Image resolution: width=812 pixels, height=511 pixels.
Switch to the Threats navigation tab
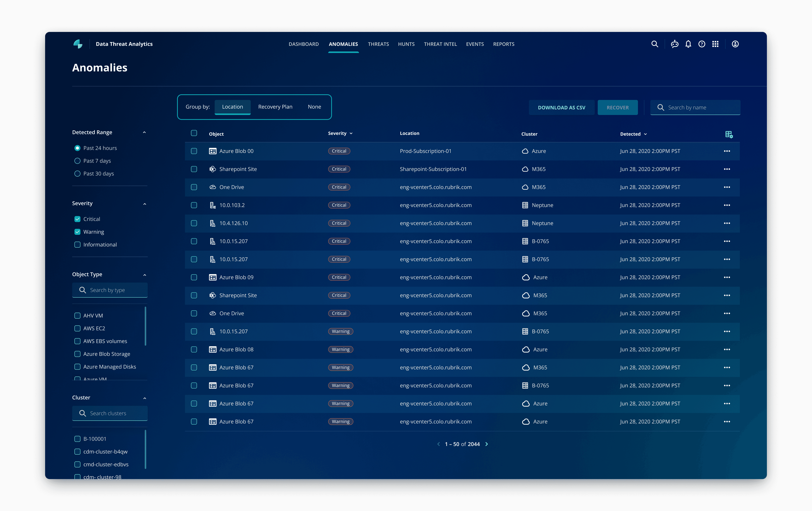coord(378,44)
